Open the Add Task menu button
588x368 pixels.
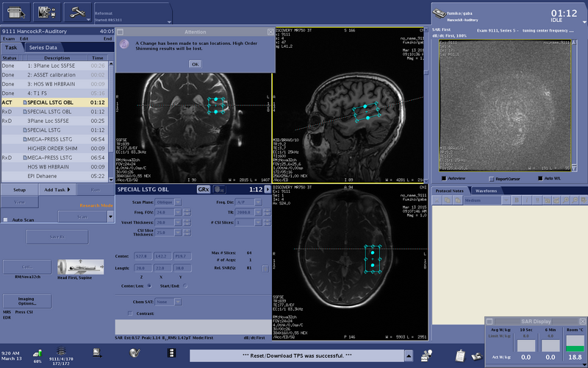pyautogui.click(x=57, y=190)
